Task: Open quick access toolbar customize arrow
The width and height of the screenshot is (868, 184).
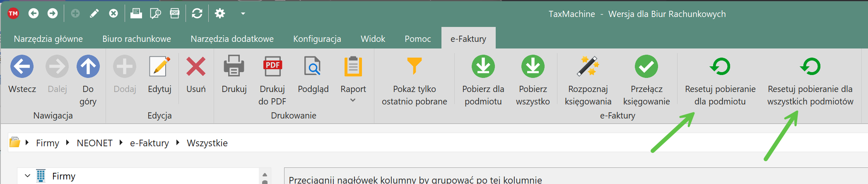Action: click(243, 14)
